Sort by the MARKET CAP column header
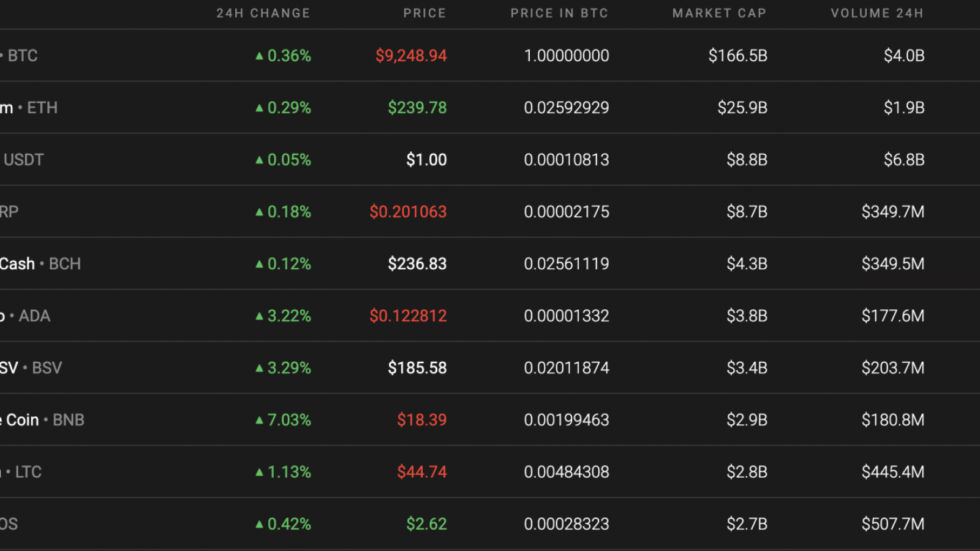This screenshot has height=551, width=980. click(719, 13)
